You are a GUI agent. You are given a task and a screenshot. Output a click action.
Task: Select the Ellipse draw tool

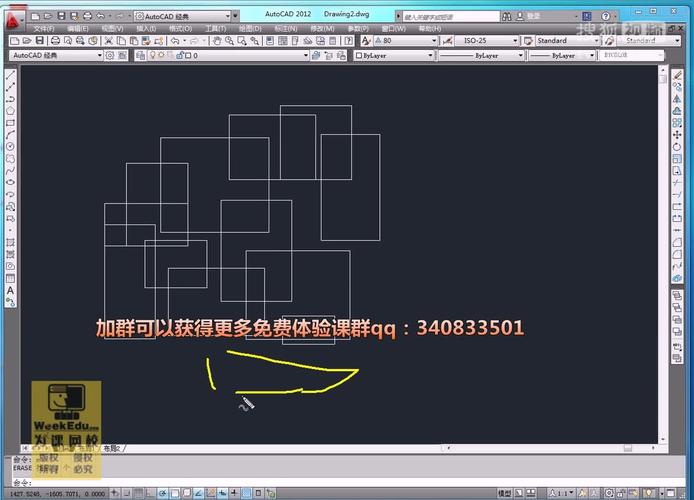[11, 182]
